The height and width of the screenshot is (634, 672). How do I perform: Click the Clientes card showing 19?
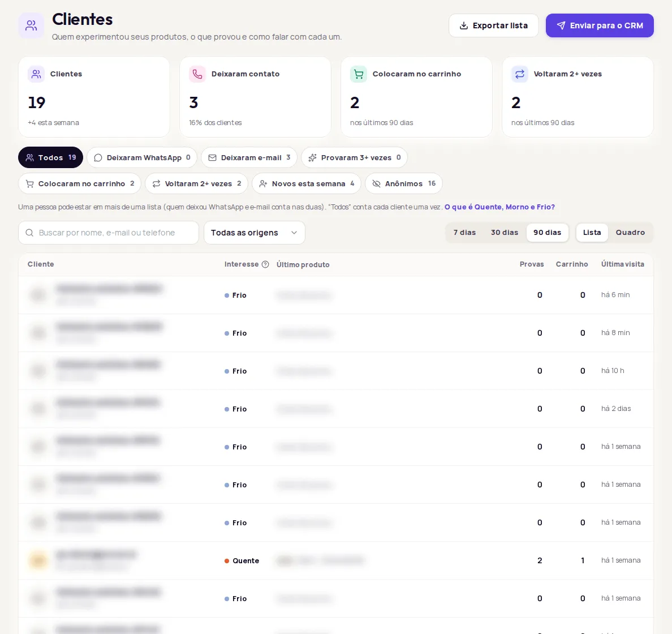[x=94, y=97]
